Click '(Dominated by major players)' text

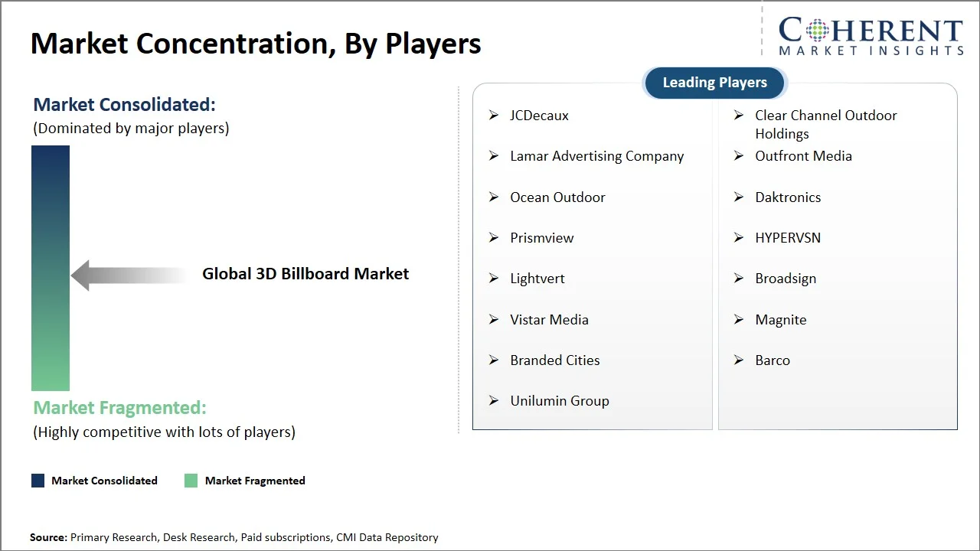(x=131, y=129)
